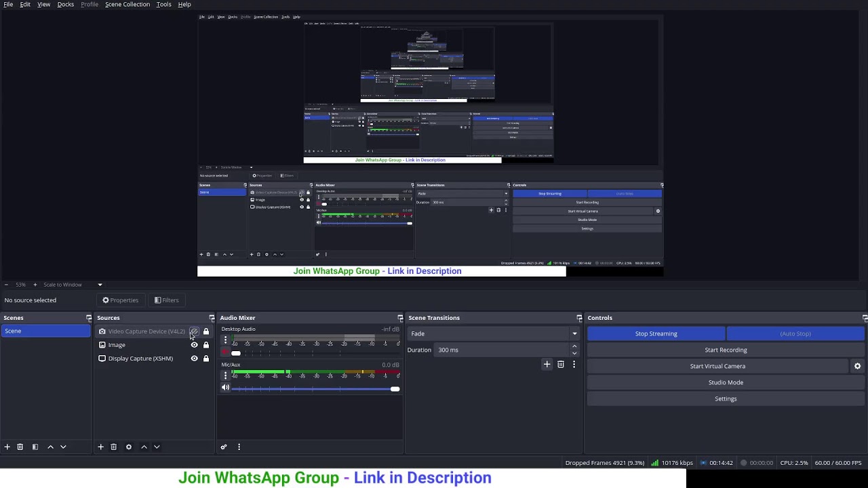Increase the transition duration with the up arrow
868x488 pixels.
point(574,346)
